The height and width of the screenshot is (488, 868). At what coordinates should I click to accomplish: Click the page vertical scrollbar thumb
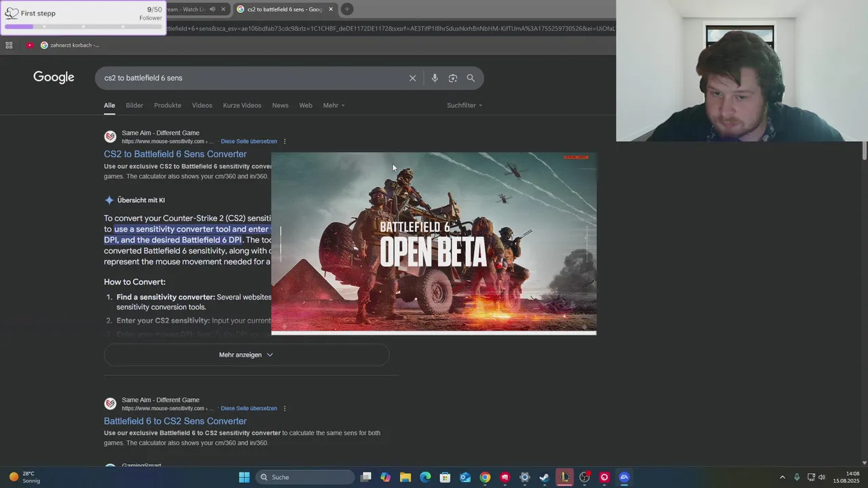[x=865, y=150]
